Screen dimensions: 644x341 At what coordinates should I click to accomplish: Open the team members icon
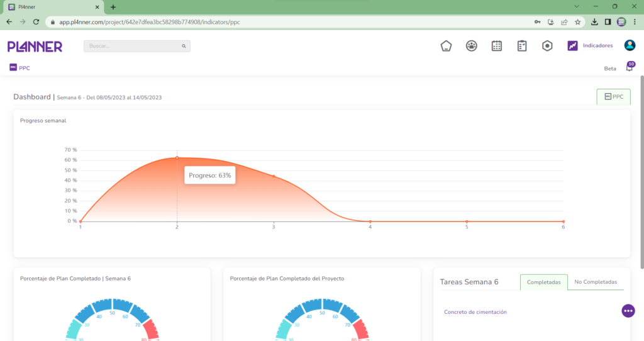[x=471, y=46]
